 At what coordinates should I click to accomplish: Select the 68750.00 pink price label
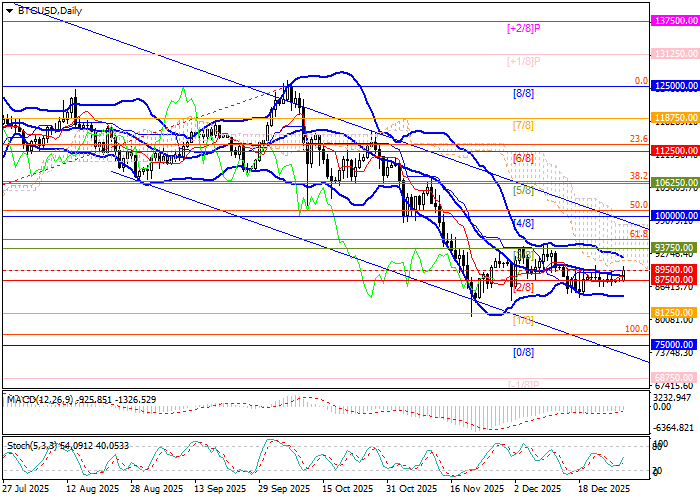(x=675, y=377)
